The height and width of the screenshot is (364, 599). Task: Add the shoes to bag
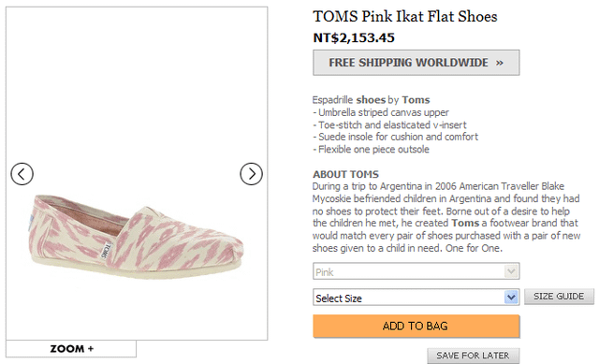point(416,327)
